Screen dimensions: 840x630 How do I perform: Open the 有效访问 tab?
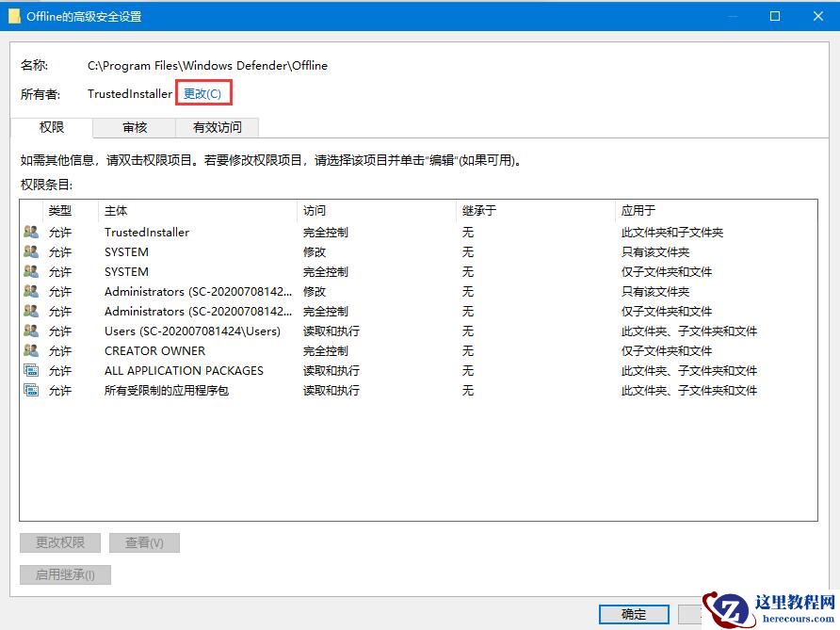217,127
